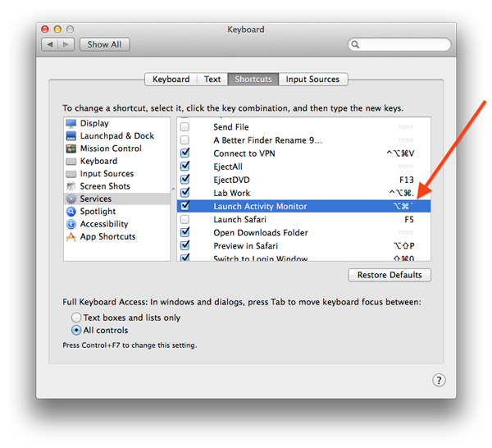492x448 pixels.
Task: Click the Send File row name
Action: [231, 127]
